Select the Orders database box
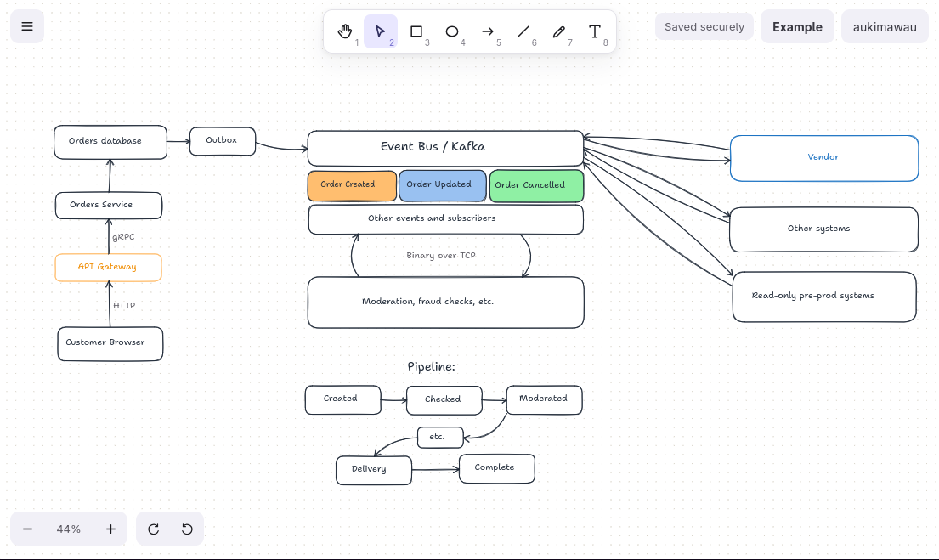 (110, 142)
